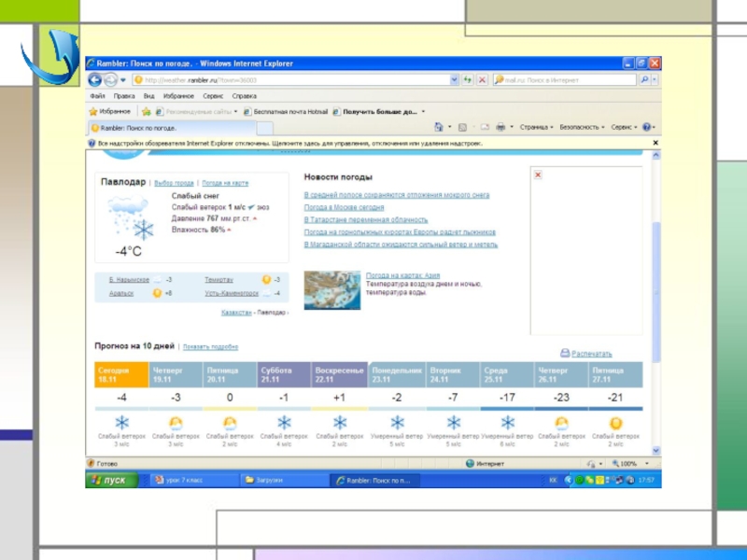
Task: Go back with the IE Back arrow button
Action: click(x=95, y=80)
